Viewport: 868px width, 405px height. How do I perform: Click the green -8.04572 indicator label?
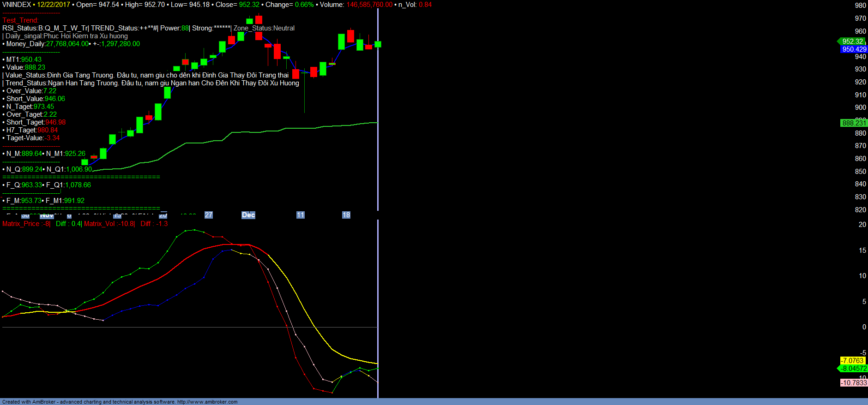tap(853, 369)
